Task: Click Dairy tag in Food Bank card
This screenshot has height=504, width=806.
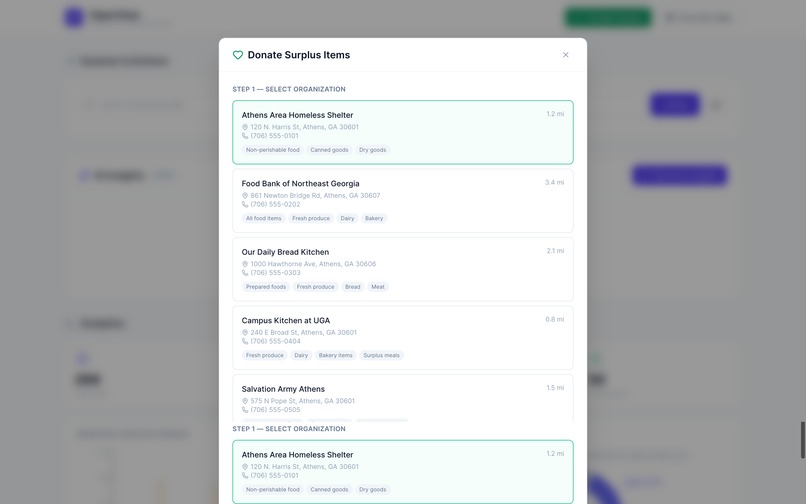Action: click(347, 219)
